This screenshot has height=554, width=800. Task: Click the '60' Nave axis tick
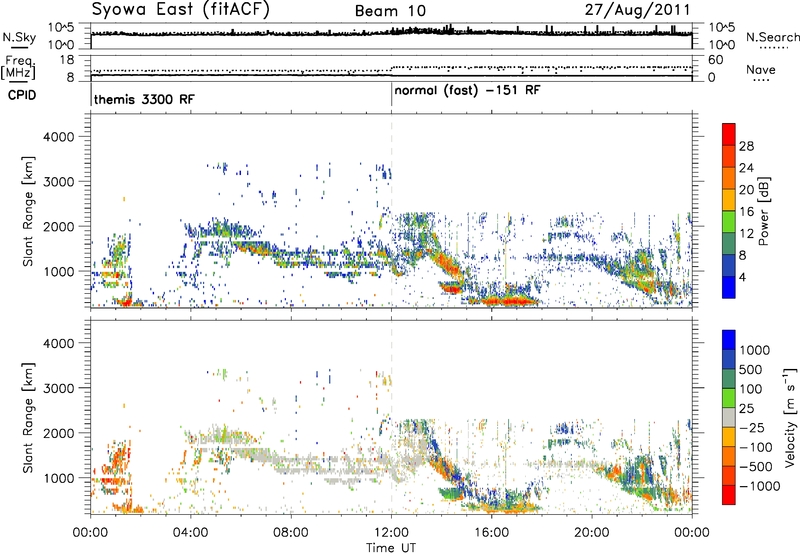715,60
